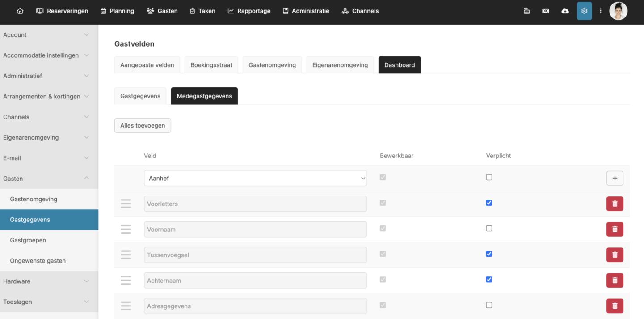Open the Aanhef field dropdown
644x319 pixels.
pyautogui.click(x=255, y=178)
